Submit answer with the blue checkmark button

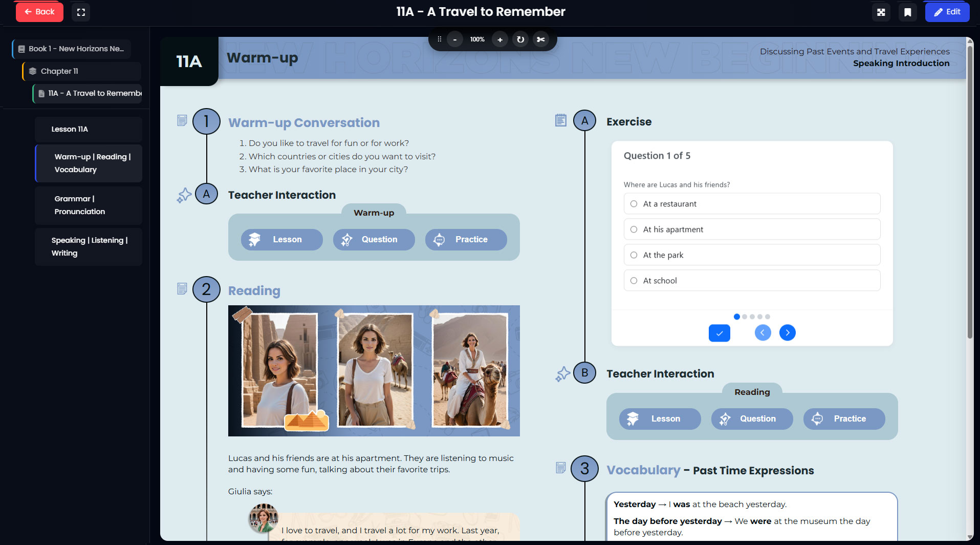(x=719, y=333)
